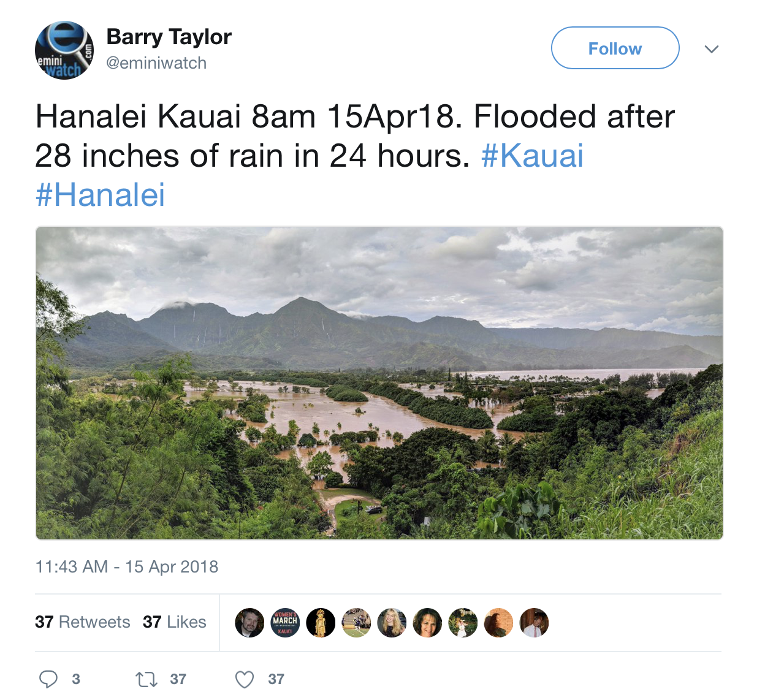
Task: View the 37 Retweets list
Action: (x=83, y=622)
